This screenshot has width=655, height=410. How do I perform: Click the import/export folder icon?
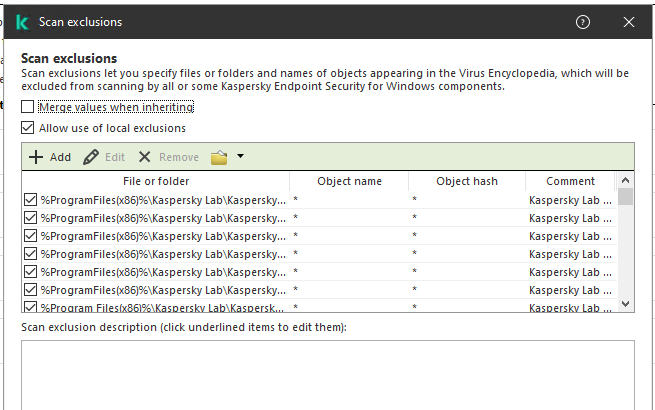pos(219,157)
